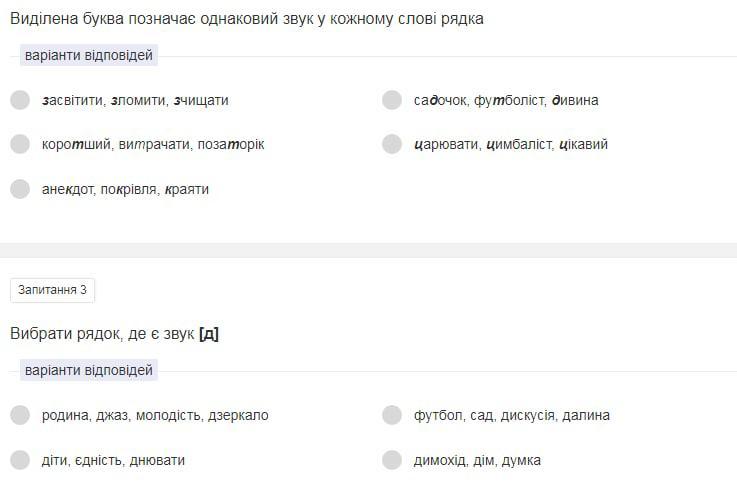Click answer text 'анекдот, покрівля, краяти'
737x504 pixels.
pos(125,189)
